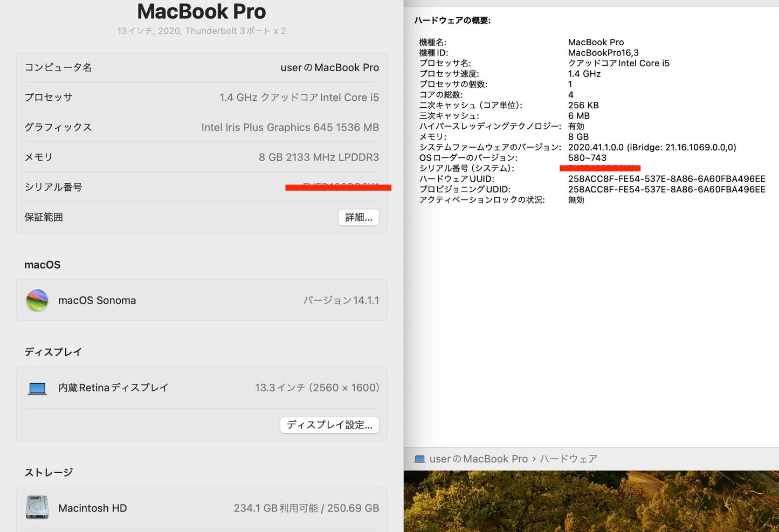This screenshot has width=779, height=532.
Task: Click the firmware version 2020.41.1.0.0 value
Action: (652, 147)
